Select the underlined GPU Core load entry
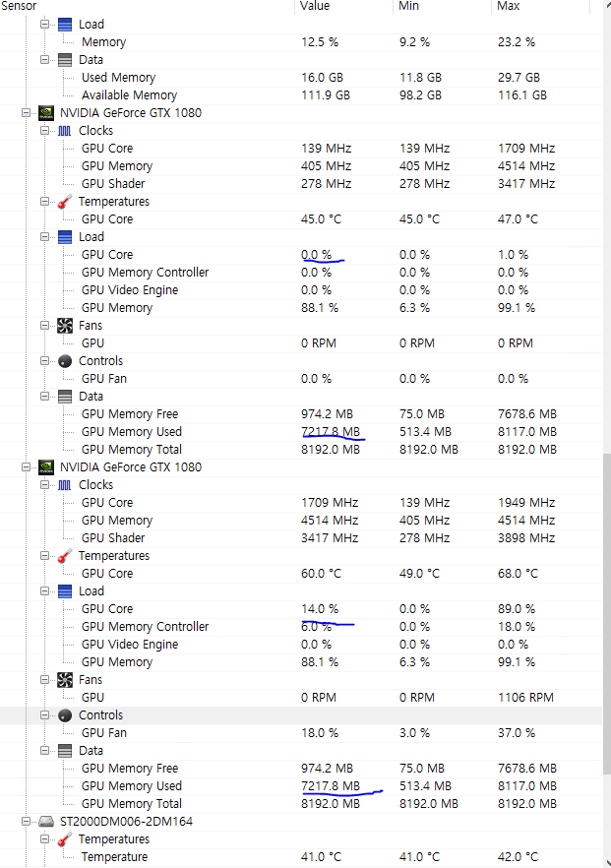The height and width of the screenshot is (868, 611). [x=107, y=254]
